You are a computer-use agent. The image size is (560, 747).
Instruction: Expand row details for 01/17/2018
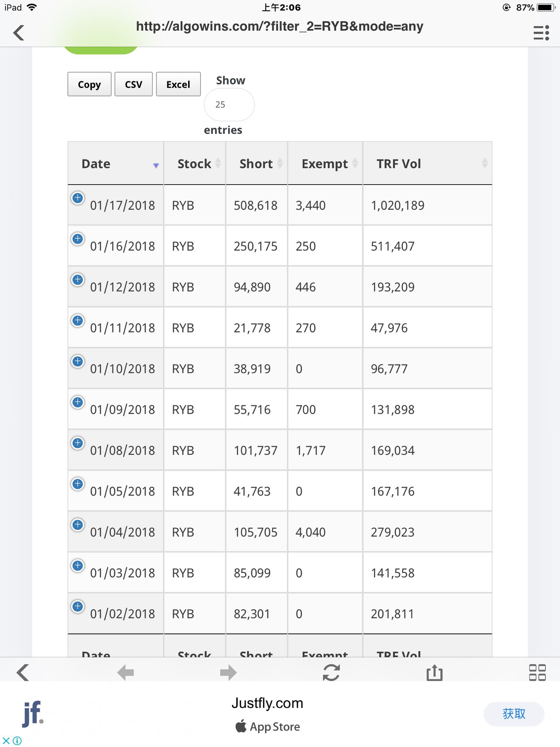(x=78, y=198)
